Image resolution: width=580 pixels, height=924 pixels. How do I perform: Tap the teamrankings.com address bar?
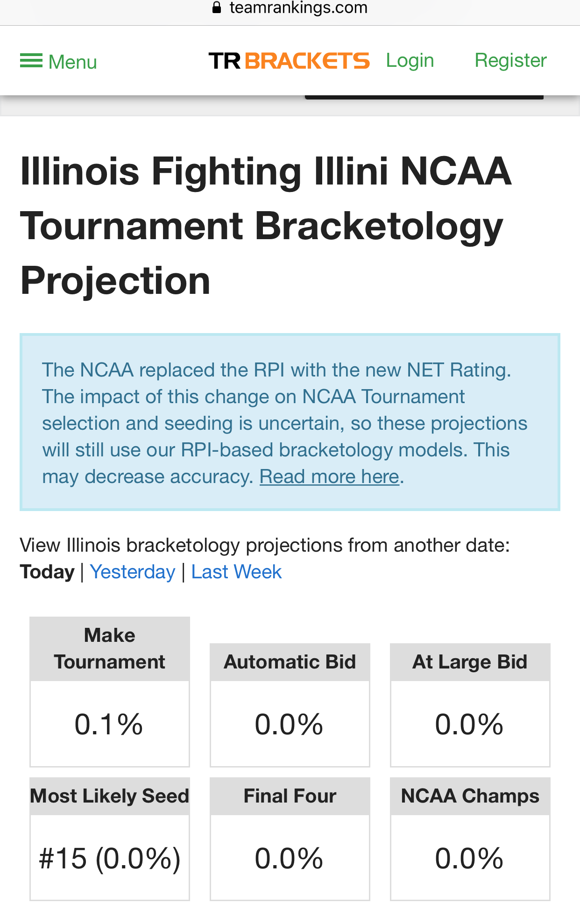tap(298, 8)
